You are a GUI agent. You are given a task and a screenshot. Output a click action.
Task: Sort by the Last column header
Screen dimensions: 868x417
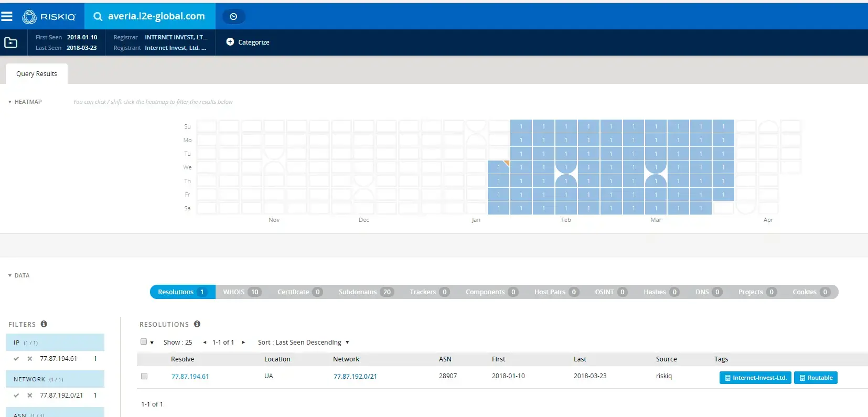click(580, 359)
